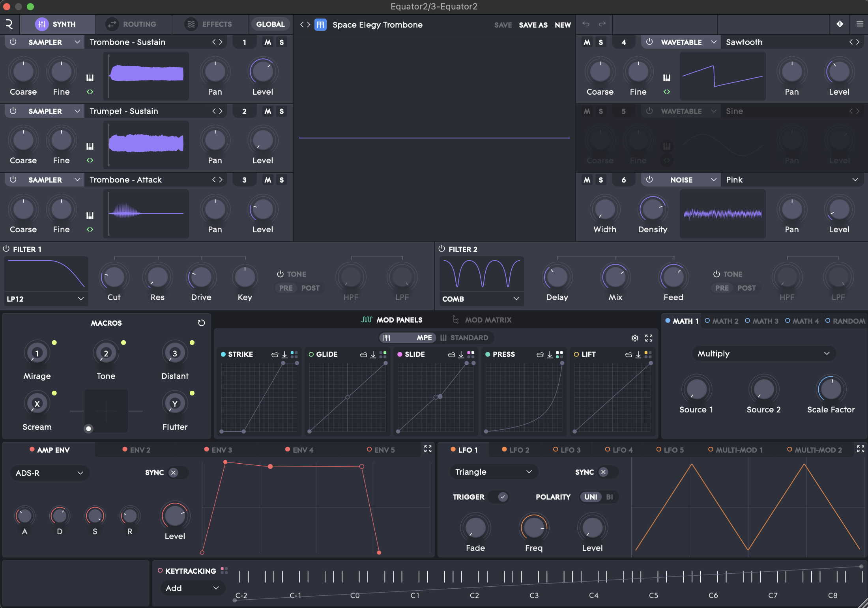The image size is (868, 608).
Task: Click the Trombone - Sustain waveform display
Action: coord(146,76)
